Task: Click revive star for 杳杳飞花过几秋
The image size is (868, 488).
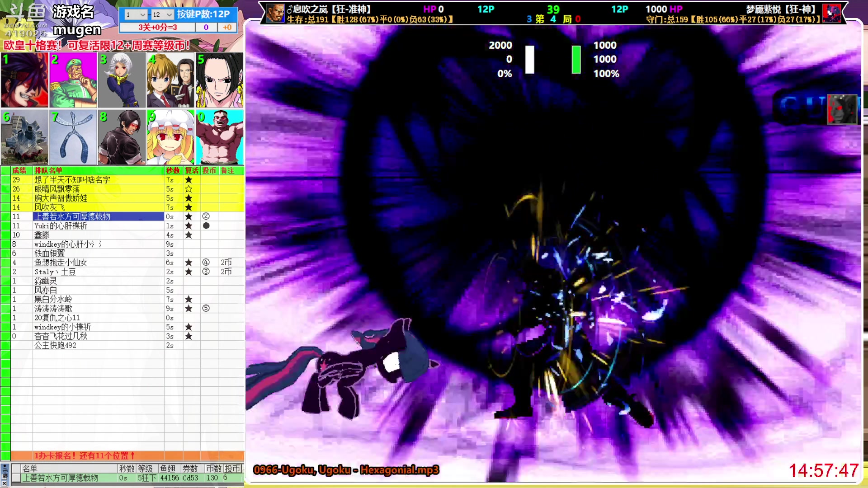Action: coord(189,336)
